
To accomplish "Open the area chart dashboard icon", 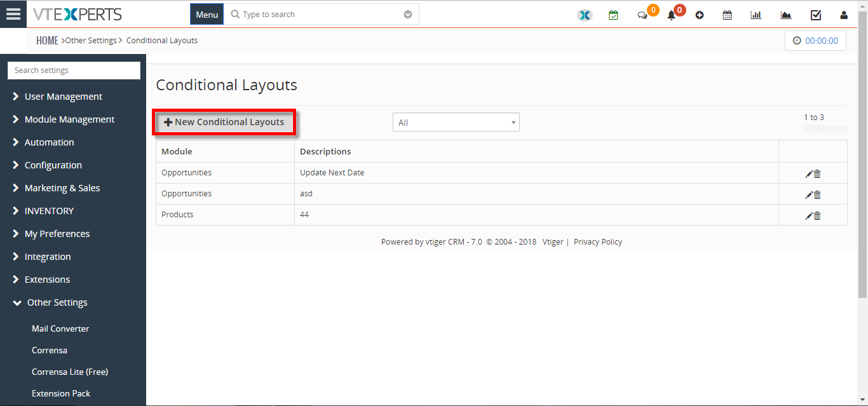I will (786, 15).
